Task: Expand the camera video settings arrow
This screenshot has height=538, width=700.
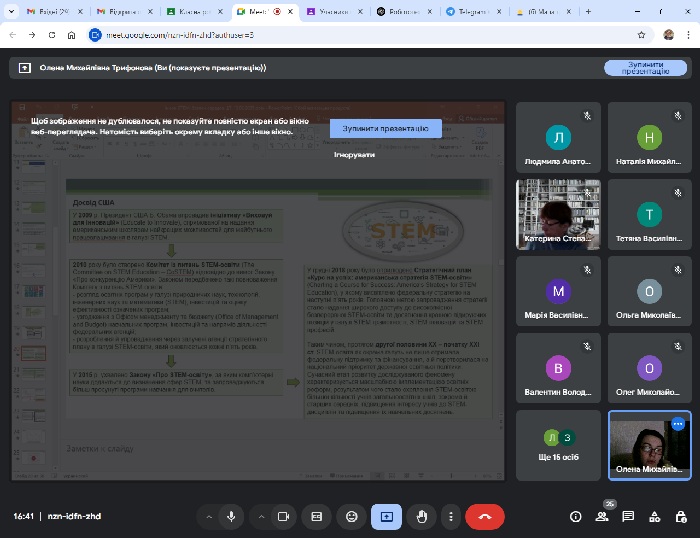Action: click(x=260, y=516)
